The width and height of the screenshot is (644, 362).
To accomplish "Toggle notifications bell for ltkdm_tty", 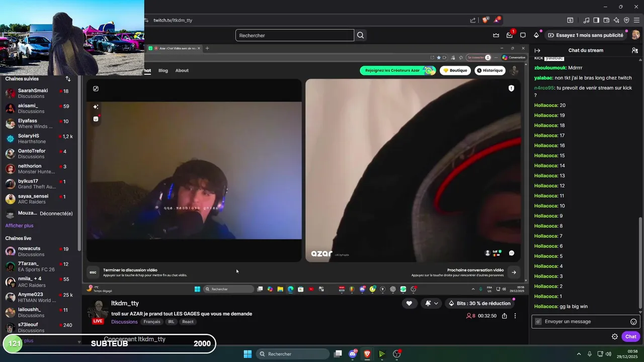I will pyautogui.click(x=428, y=303).
